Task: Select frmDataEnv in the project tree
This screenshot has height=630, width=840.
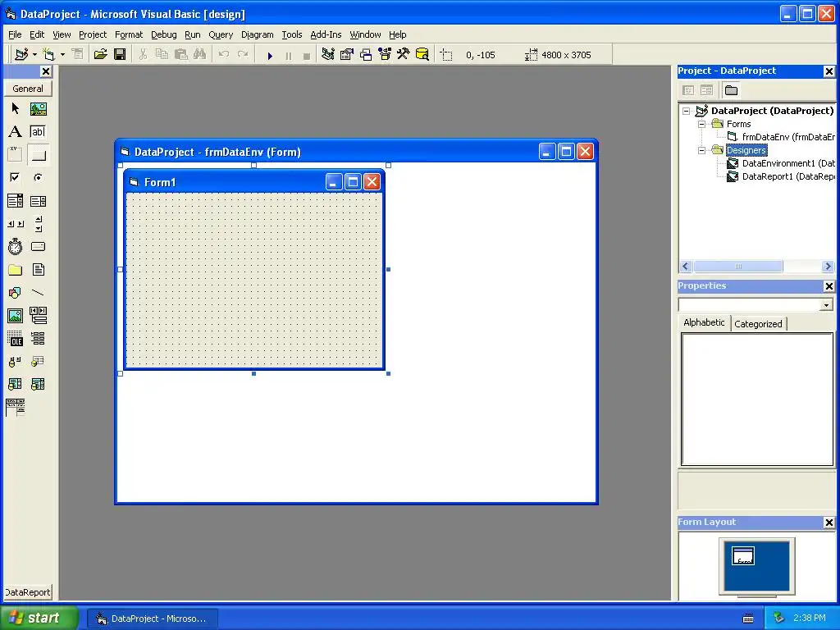Action: click(788, 137)
